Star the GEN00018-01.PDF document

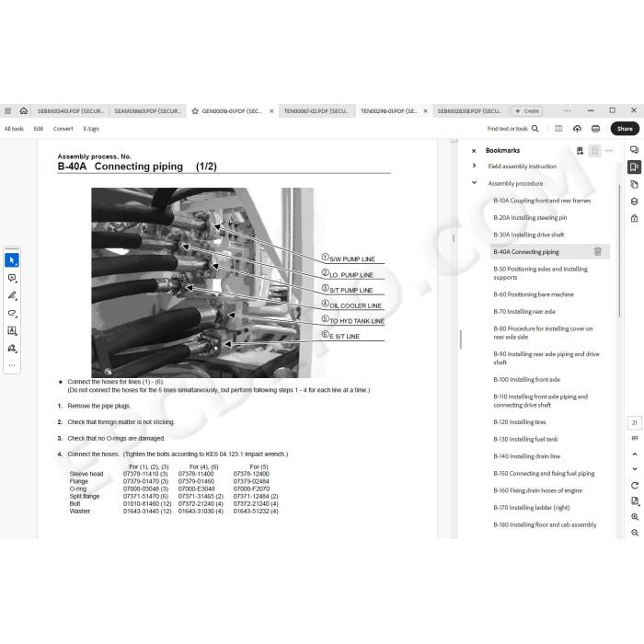click(195, 111)
